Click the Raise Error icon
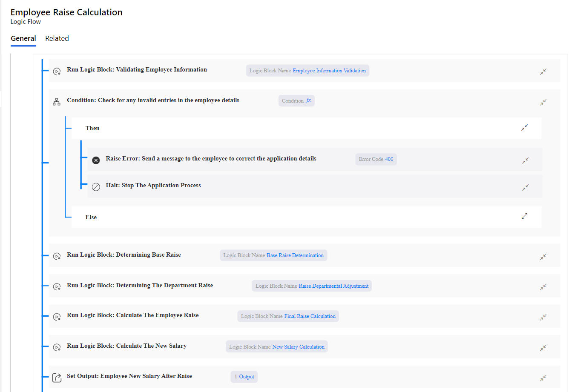Image resolution: width=569 pixels, height=392 pixels. tap(96, 160)
